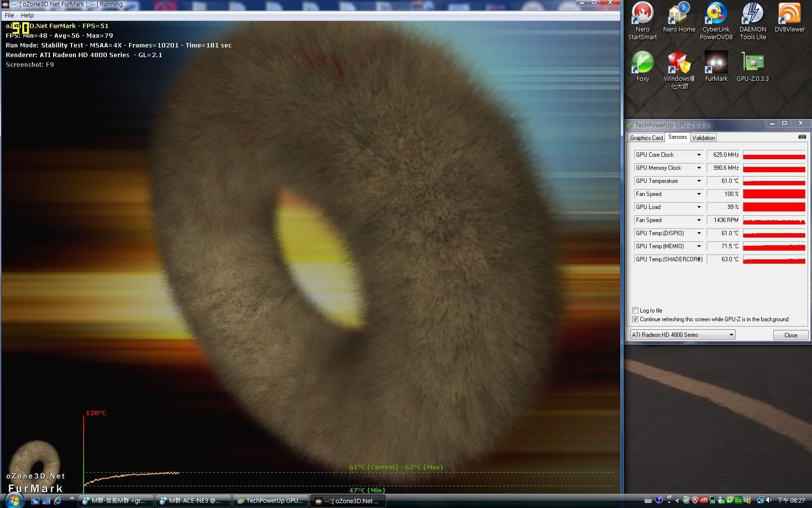Open the FurMark File menu
Screen dimensions: 812x508
click(9, 15)
